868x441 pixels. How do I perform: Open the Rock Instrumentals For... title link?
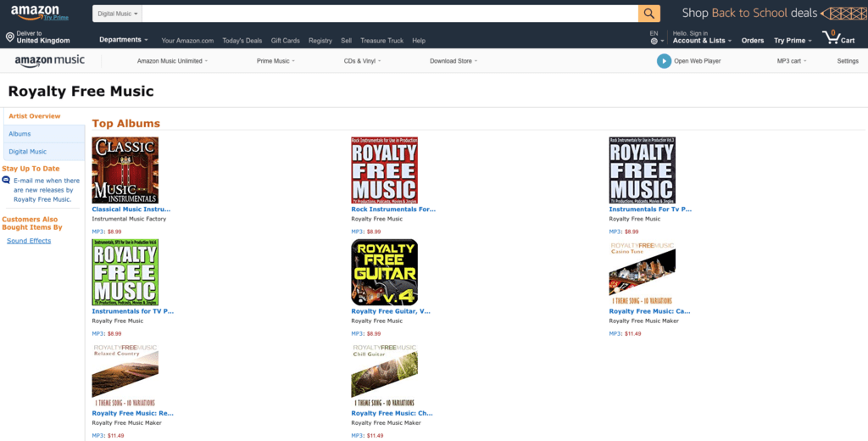pyautogui.click(x=393, y=209)
